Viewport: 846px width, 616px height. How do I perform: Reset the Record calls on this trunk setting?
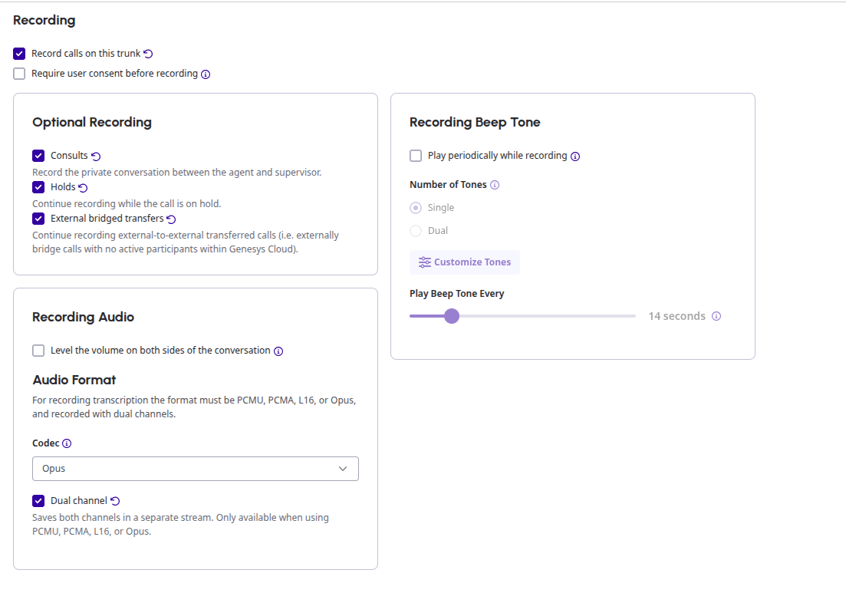[x=148, y=54]
